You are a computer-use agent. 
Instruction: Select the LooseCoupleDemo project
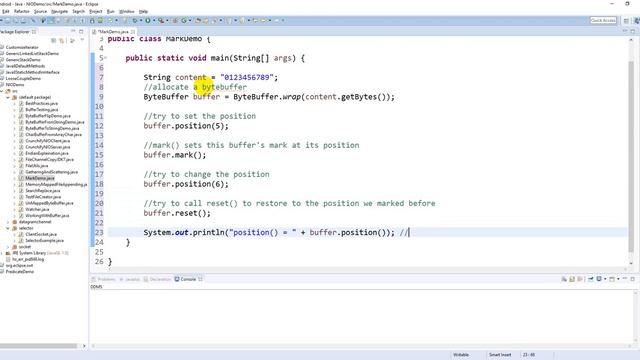[x=23, y=78]
